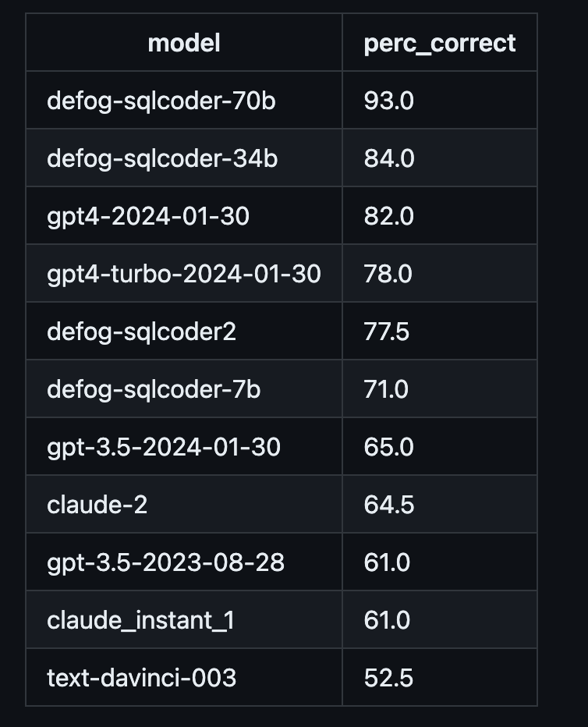
Task: Click the claude-2 model cell
Action: (97, 505)
